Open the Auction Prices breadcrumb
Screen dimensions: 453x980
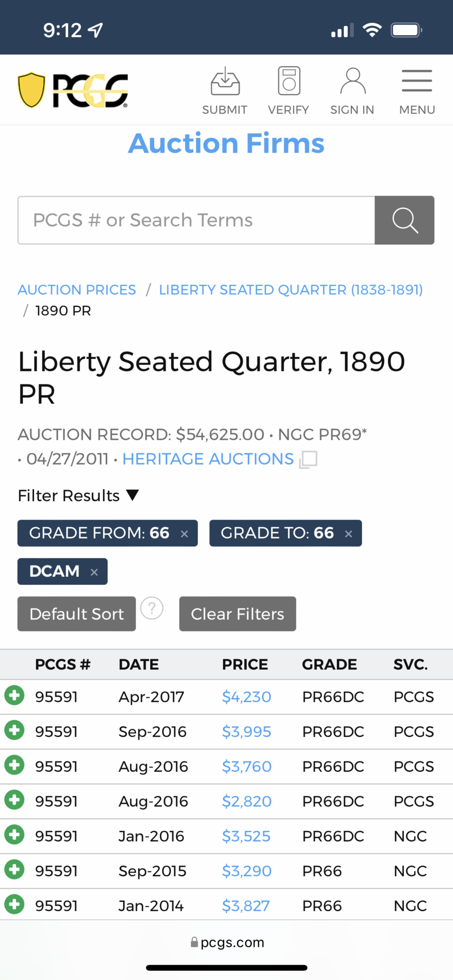(77, 290)
